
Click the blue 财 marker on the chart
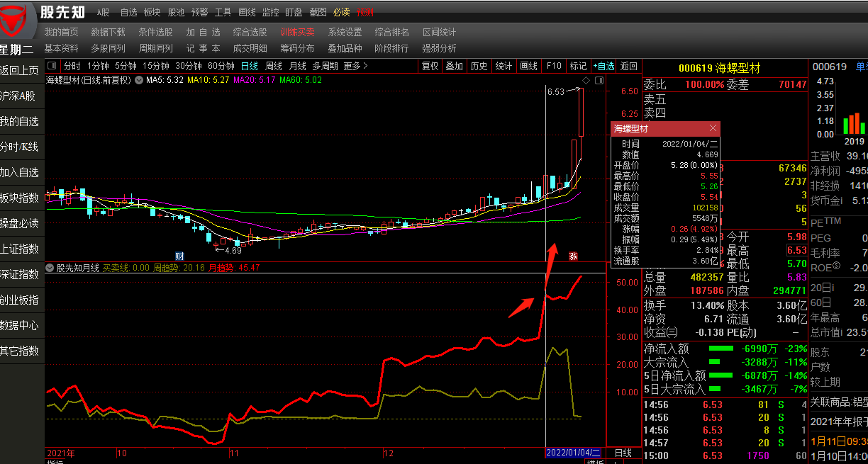pos(181,255)
